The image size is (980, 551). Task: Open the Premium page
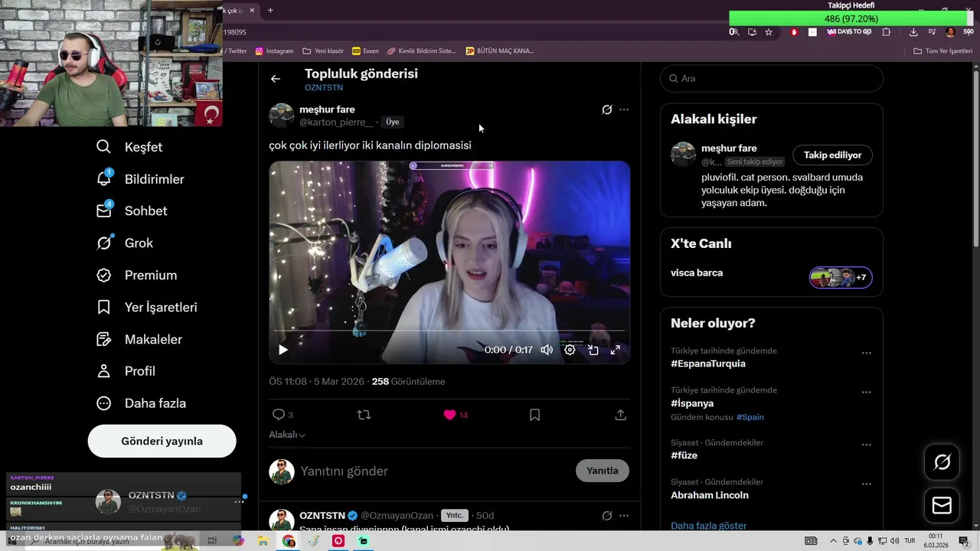tap(137, 275)
